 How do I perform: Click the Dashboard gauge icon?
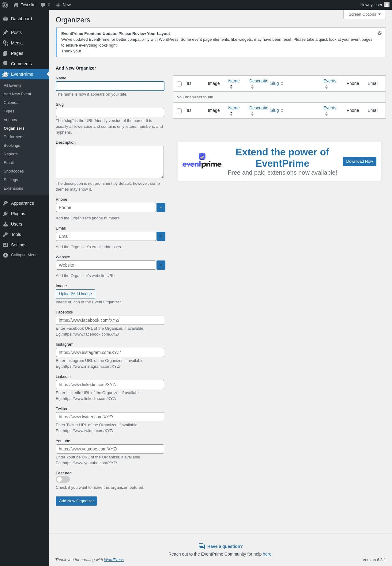click(6, 19)
